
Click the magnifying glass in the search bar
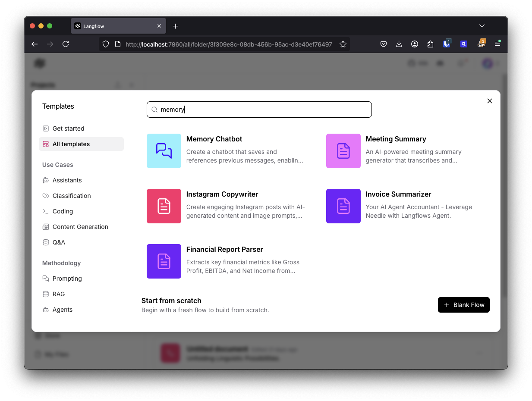154,110
